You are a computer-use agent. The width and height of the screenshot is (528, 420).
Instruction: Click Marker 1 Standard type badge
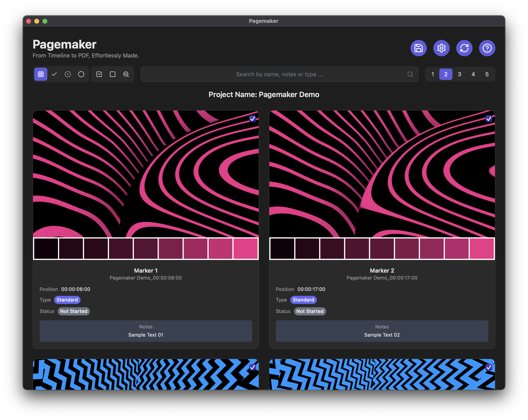(x=67, y=300)
